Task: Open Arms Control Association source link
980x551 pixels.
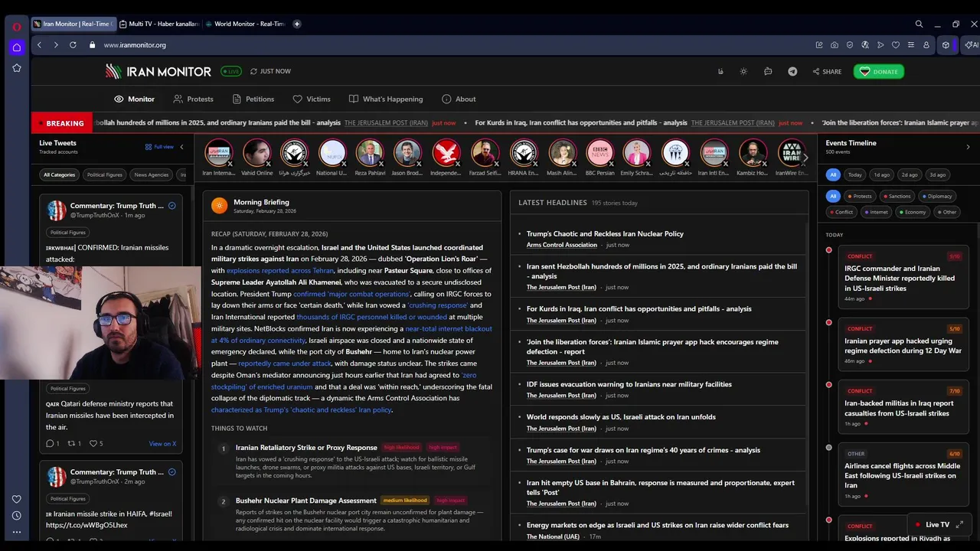Action: (x=561, y=245)
